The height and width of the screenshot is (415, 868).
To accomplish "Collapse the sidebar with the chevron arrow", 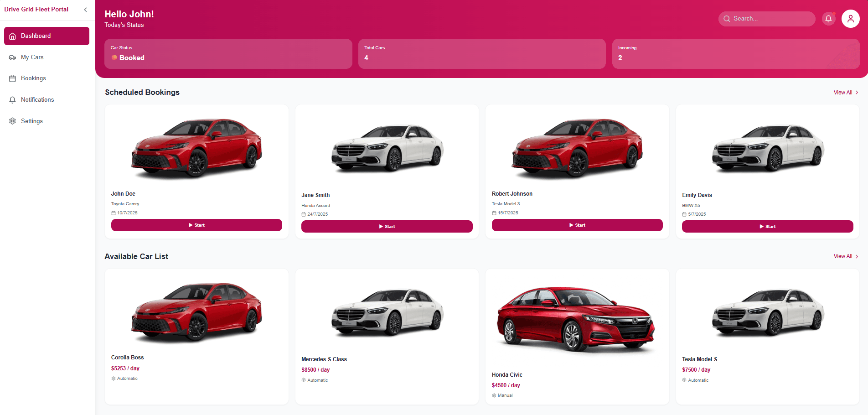I will tap(85, 10).
